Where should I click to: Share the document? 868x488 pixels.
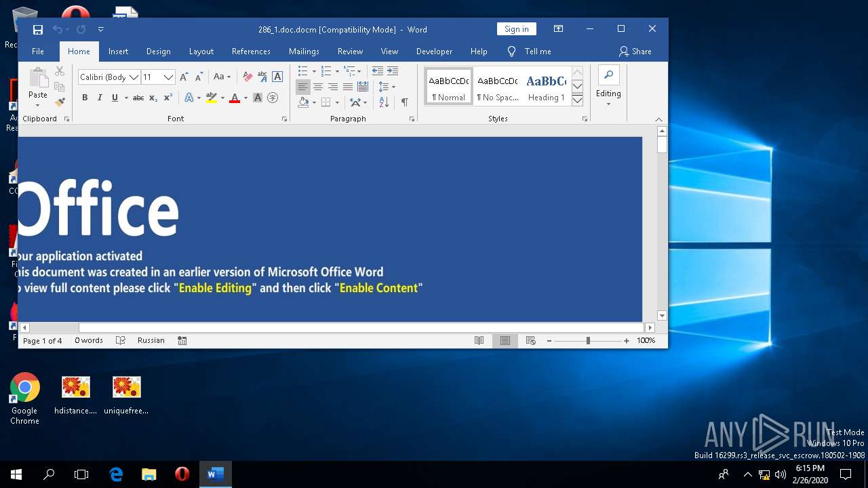pyautogui.click(x=635, y=52)
